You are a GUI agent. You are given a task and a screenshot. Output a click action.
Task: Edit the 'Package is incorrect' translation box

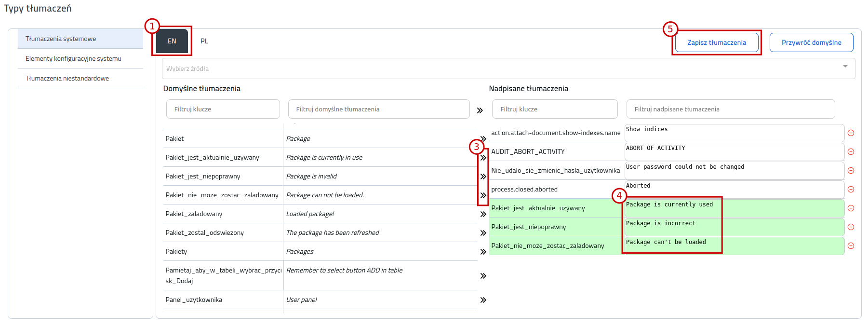coord(734,227)
